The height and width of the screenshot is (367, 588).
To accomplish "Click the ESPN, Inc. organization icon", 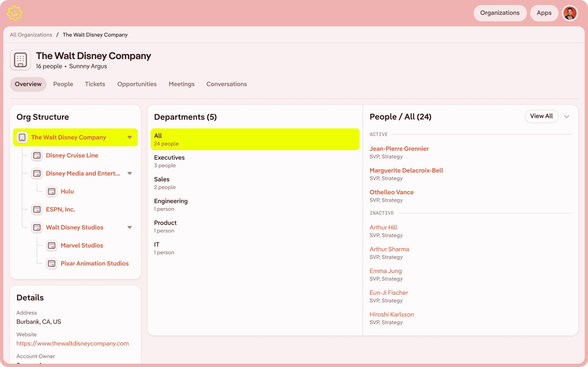I will (x=37, y=209).
